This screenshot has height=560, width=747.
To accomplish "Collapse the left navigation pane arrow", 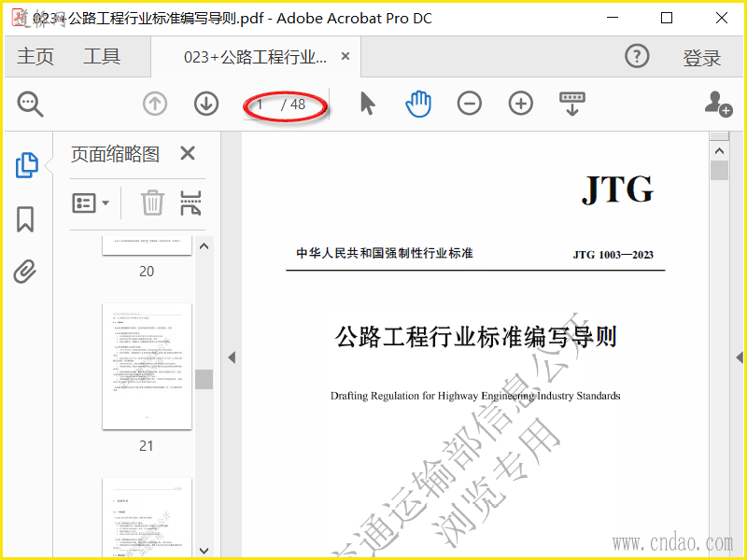I will click(232, 357).
